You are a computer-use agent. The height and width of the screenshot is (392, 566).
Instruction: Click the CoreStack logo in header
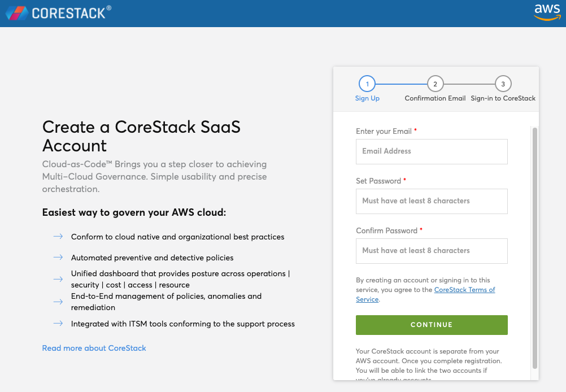59,13
